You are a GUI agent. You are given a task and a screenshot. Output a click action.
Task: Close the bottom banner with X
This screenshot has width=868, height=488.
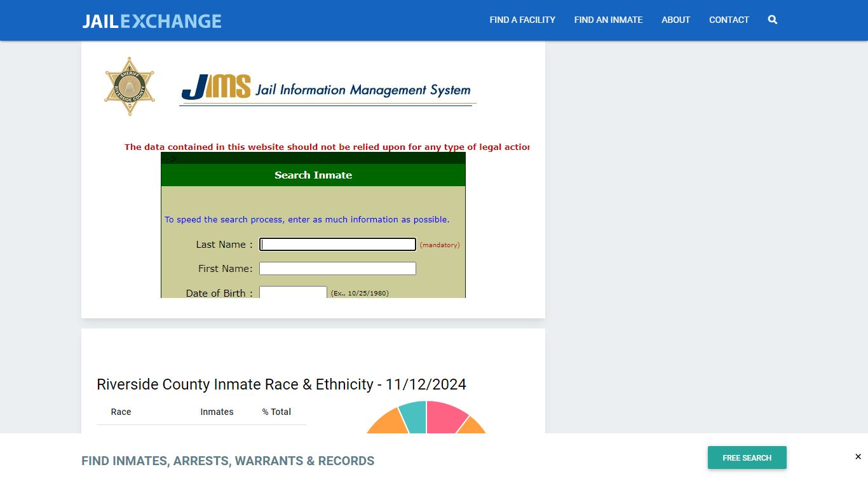[x=858, y=457]
